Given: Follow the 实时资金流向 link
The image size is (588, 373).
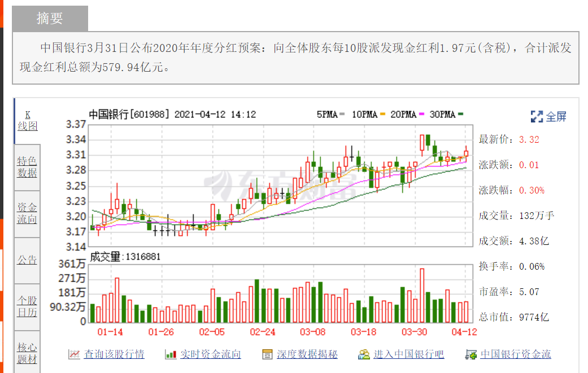Looking at the screenshot, I should pos(210,354).
